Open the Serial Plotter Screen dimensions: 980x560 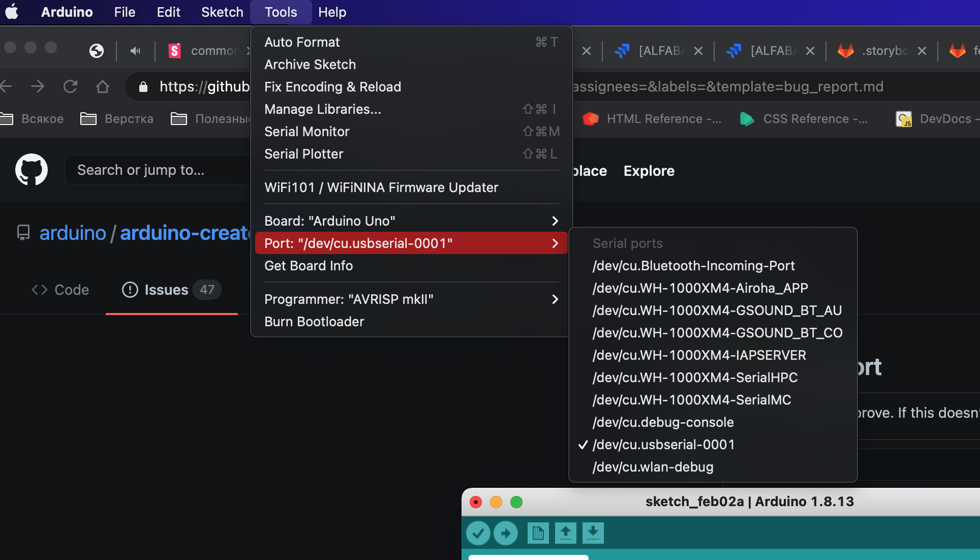[x=411, y=154]
